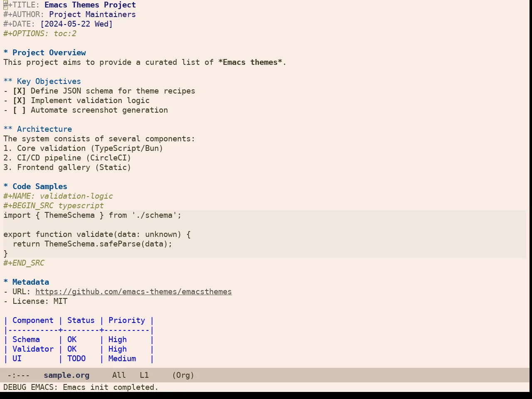Click the 'Status' table header cell
The height and width of the screenshot is (399, 532).
[81, 320]
